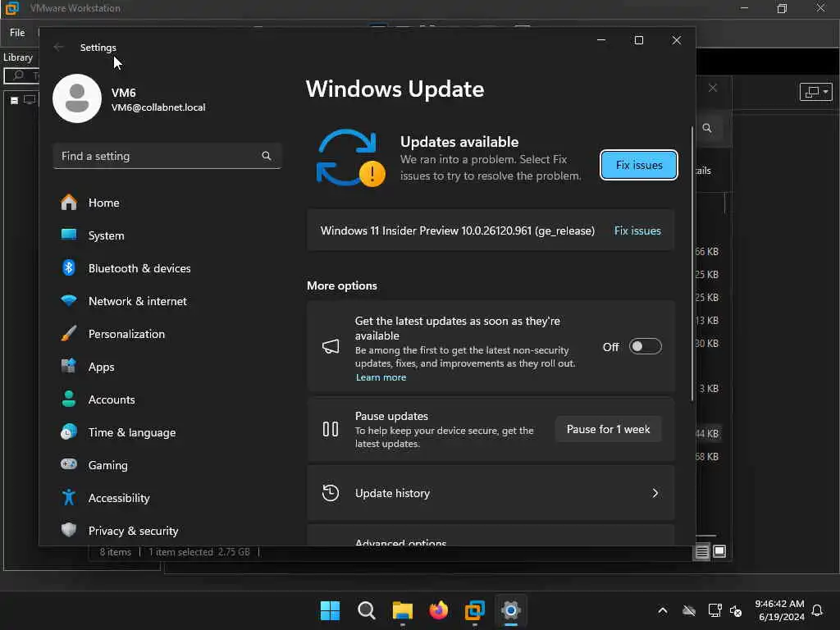Click the Windows Update status icon
The image size is (840, 630).
tap(351, 158)
